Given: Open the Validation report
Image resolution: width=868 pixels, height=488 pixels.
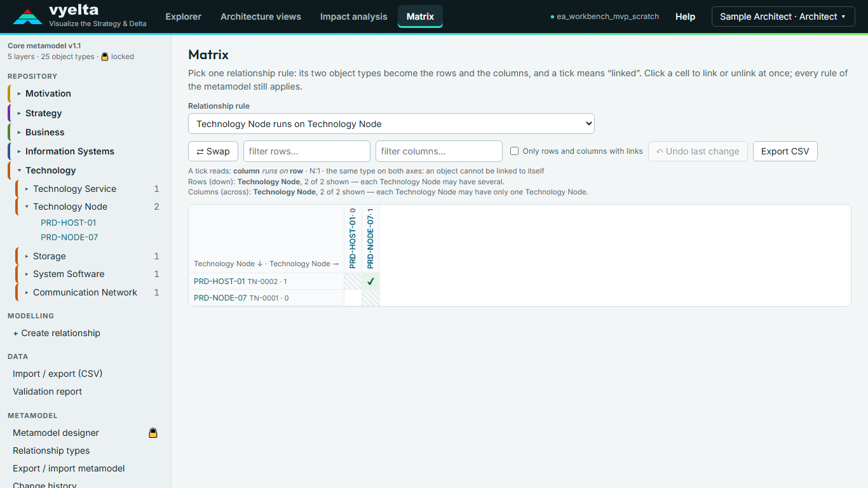Looking at the screenshot, I should (48, 391).
